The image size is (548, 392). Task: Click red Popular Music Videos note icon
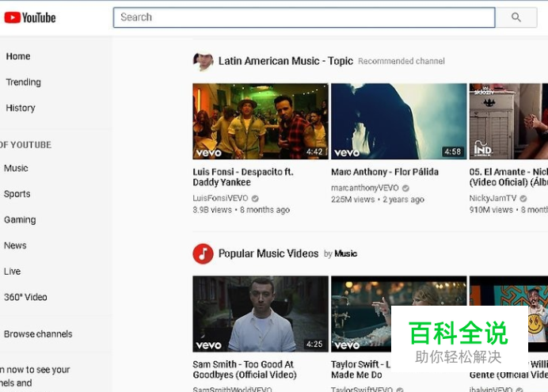[x=203, y=253]
